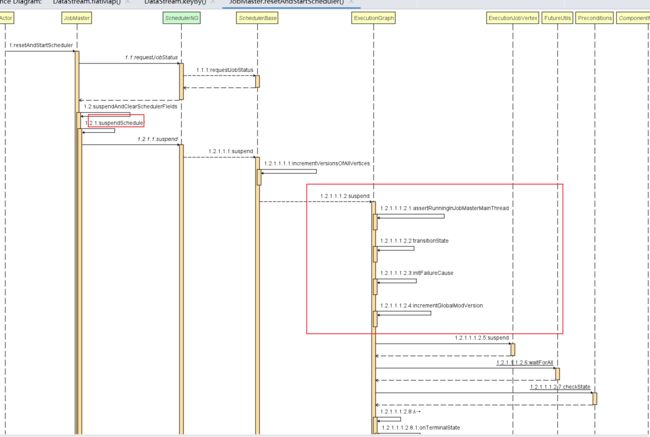Screen dimensions: 650x437
Task: Click the 1.2.1.1:suspend message label
Action: pos(158,139)
